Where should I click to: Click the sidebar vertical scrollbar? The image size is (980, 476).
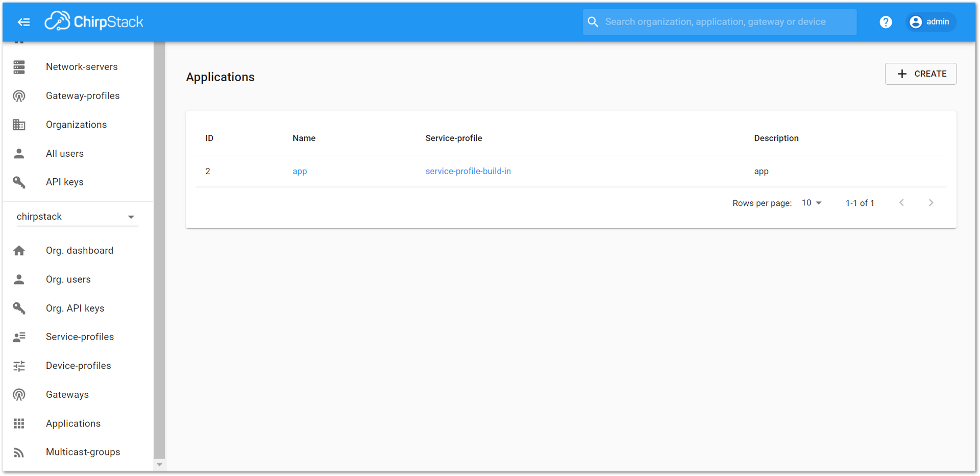159,250
